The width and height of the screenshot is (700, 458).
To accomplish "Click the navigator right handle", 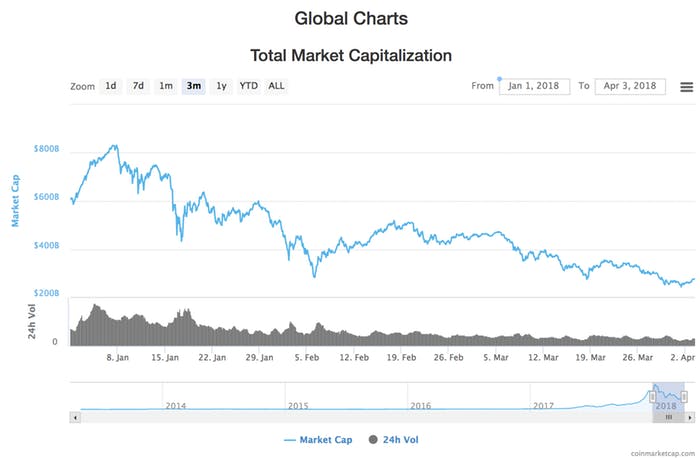I will pyautogui.click(x=685, y=397).
